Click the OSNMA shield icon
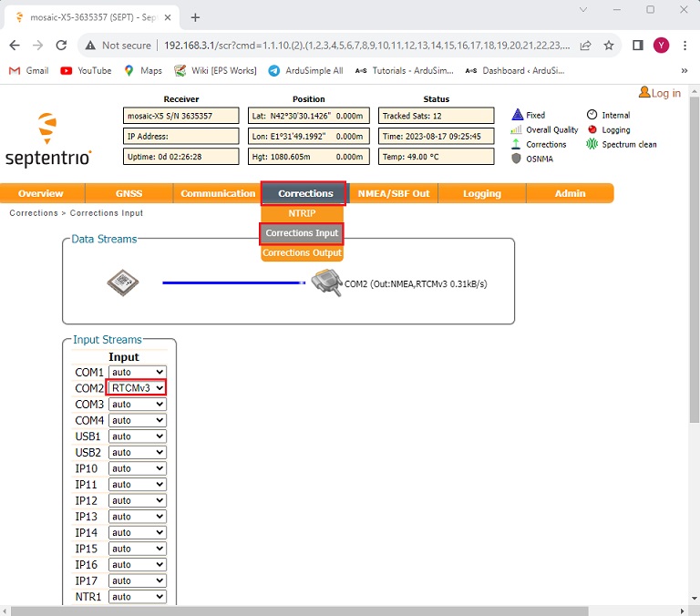The height and width of the screenshot is (616, 700). click(517, 159)
